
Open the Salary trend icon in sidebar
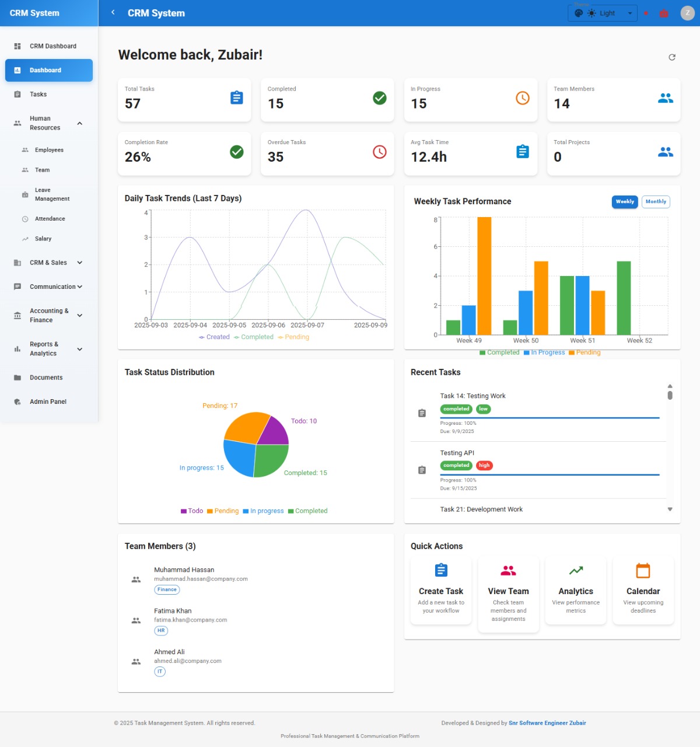pos(25,239)
